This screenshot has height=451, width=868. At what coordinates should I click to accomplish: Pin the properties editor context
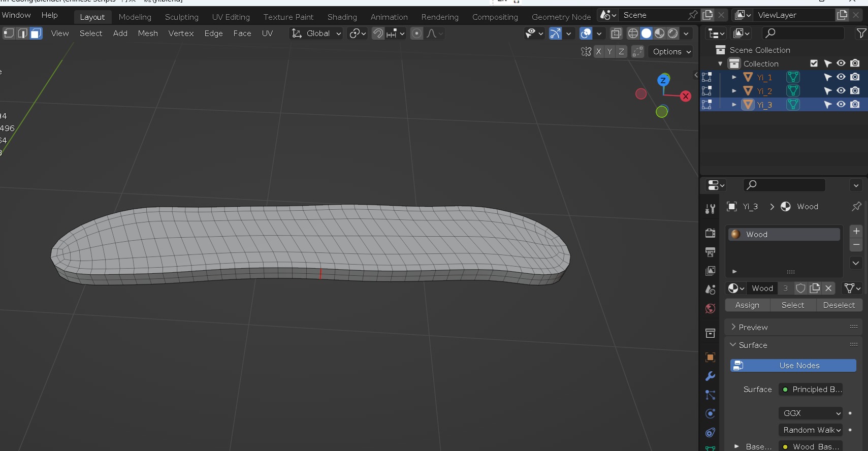pyautogui.click(x=856, y=206)
